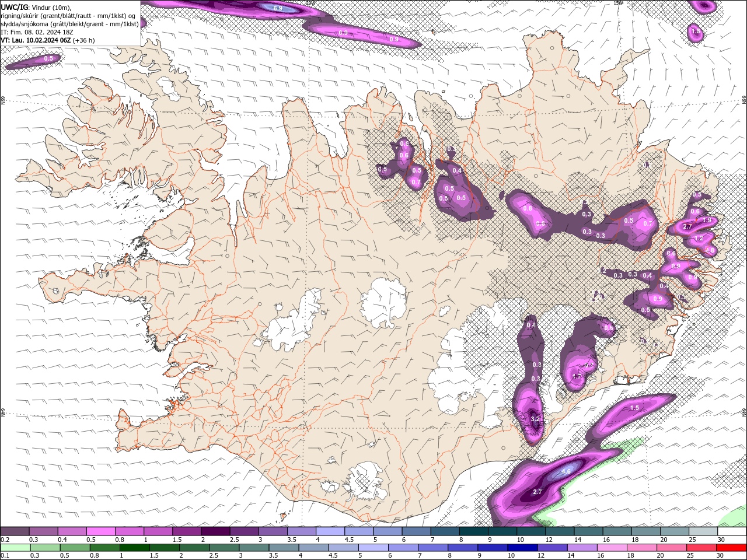This screenshot has width=747, height=560.
Task: Pick the upper legend swatch starting at 20
Action: [x=674, y=531]
